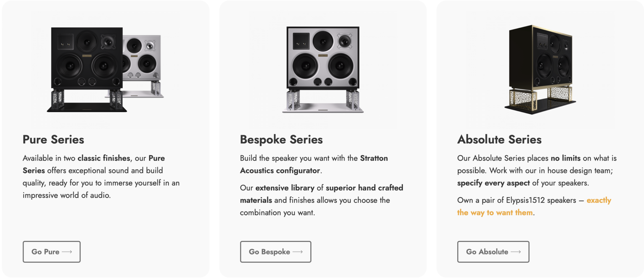644x278 pixels.
Task: Click the 'classic finishes' bold text
Action: click(104, 158)
